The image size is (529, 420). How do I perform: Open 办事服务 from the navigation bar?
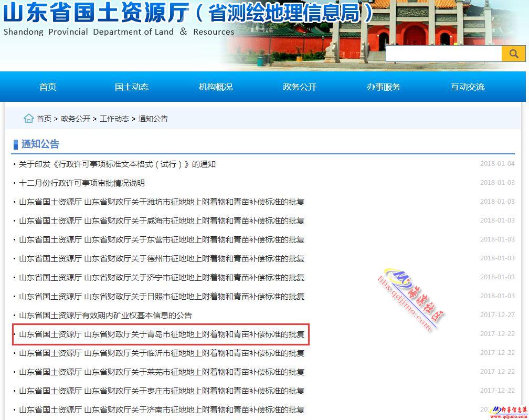coord(384,87)
